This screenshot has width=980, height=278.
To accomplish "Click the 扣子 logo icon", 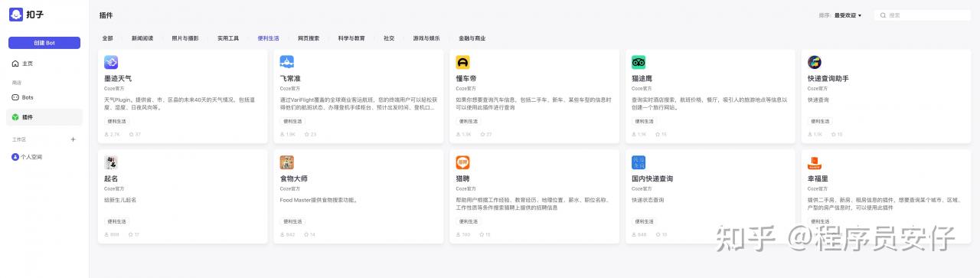I will [x=16, y=15].
